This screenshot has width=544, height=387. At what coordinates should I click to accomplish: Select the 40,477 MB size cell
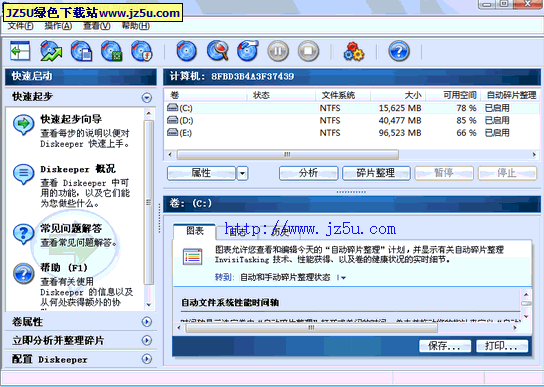click(400, 120)
